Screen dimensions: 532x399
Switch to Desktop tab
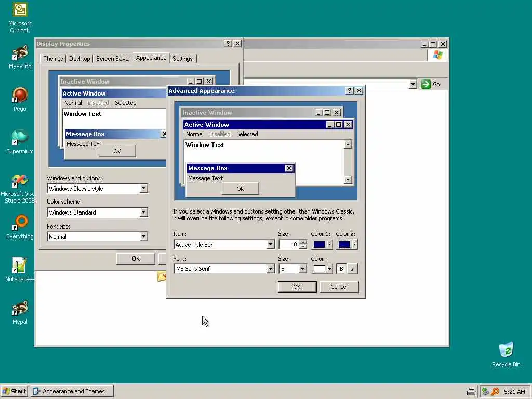79,58
